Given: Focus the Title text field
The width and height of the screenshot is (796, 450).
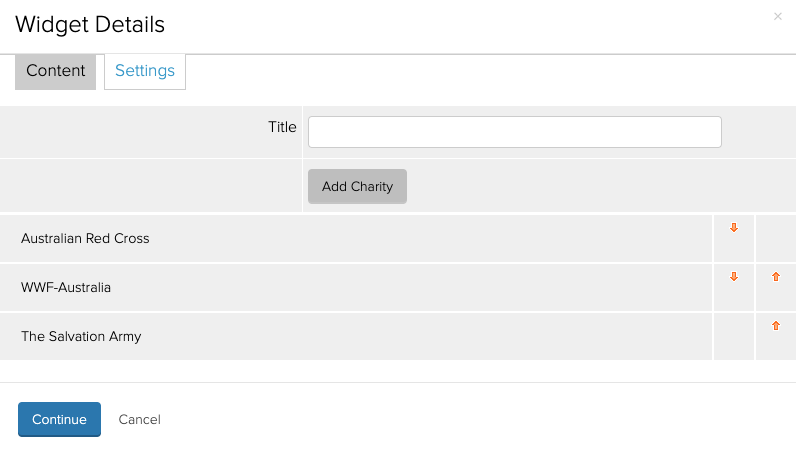Looking at the screenshot, I should pos(514,132).
